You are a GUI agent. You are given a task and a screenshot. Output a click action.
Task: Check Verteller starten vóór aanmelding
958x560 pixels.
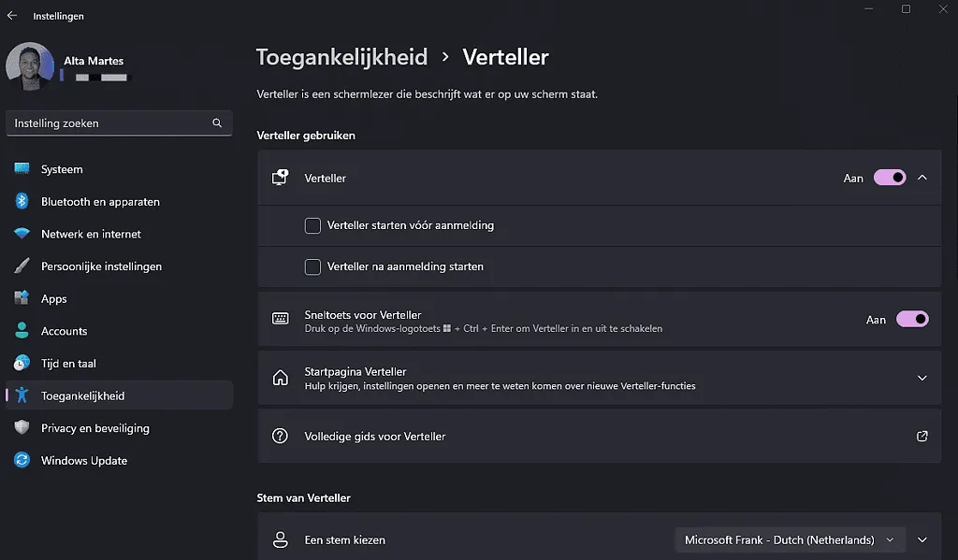[x=313, y=225]
